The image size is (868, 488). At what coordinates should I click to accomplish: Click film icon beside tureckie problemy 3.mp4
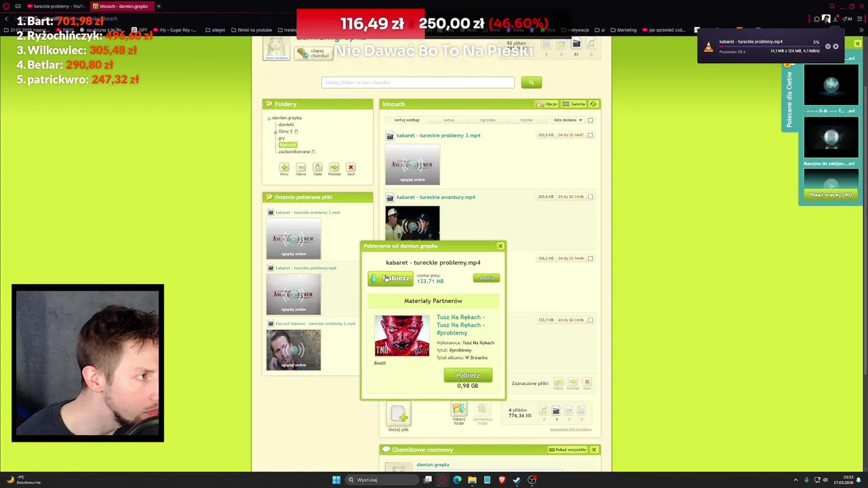point(390,136)
